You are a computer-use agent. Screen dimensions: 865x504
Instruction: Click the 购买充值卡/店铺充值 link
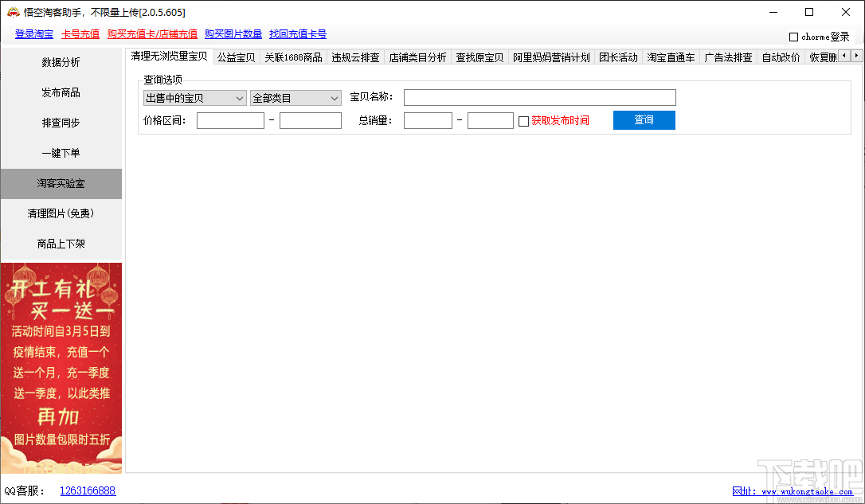[152, 34]
